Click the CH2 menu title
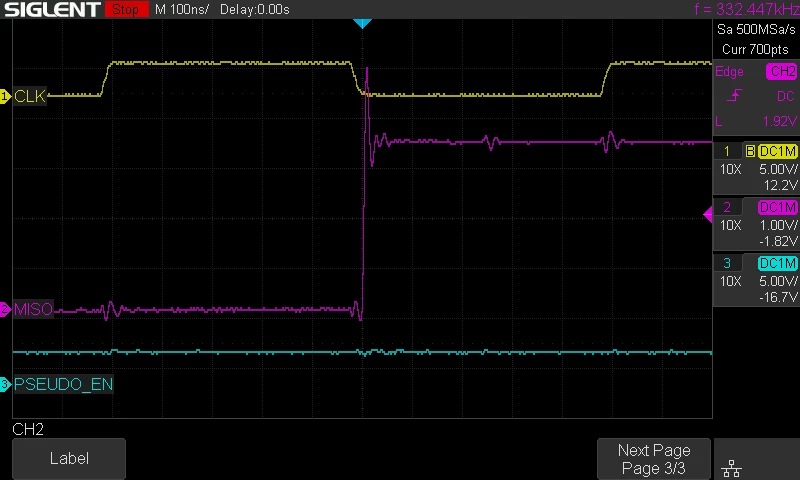The image size is (800, 480). (28, 430)
